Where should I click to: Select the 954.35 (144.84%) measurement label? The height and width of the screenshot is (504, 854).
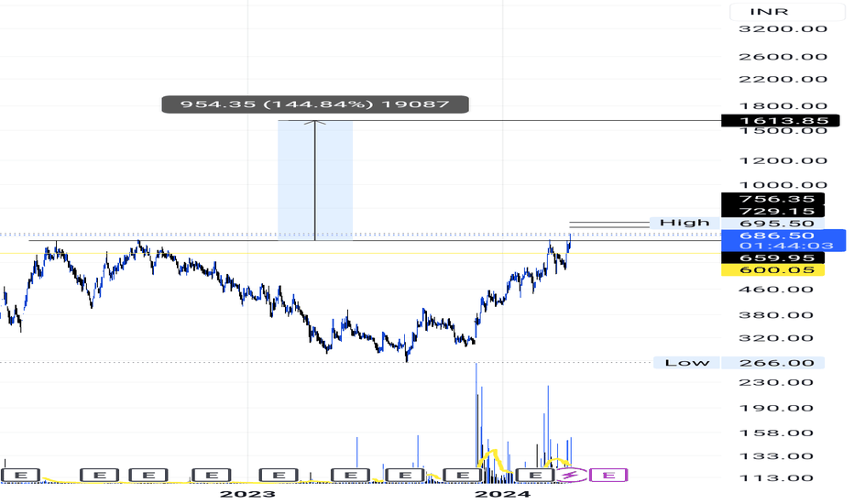[x=315, y=104]
